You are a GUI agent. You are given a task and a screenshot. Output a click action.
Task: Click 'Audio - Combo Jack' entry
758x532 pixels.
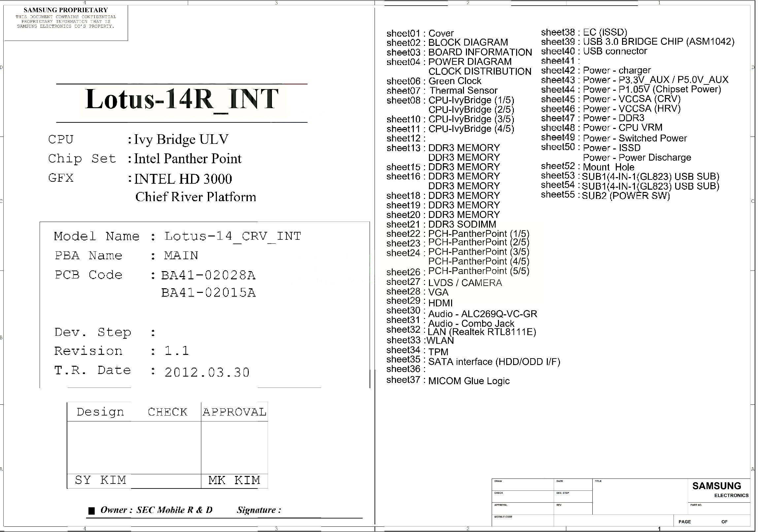coord(471,324)
